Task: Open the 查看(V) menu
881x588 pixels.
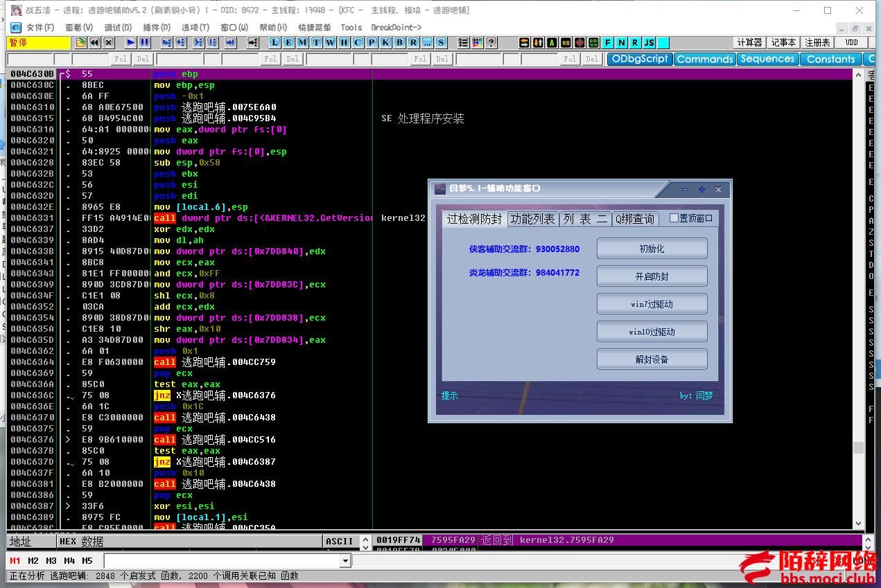Action: click(79, 27)
